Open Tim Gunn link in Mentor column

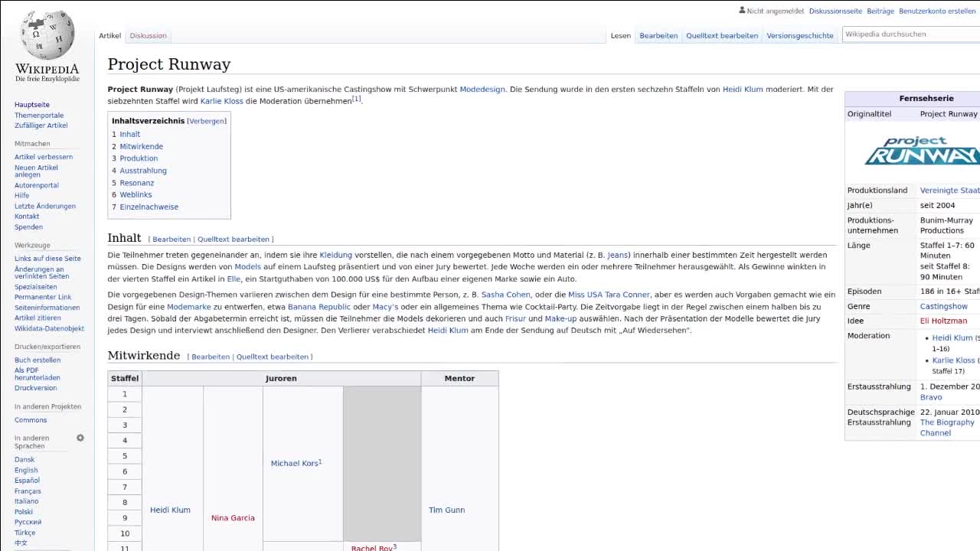pos(447,510)
